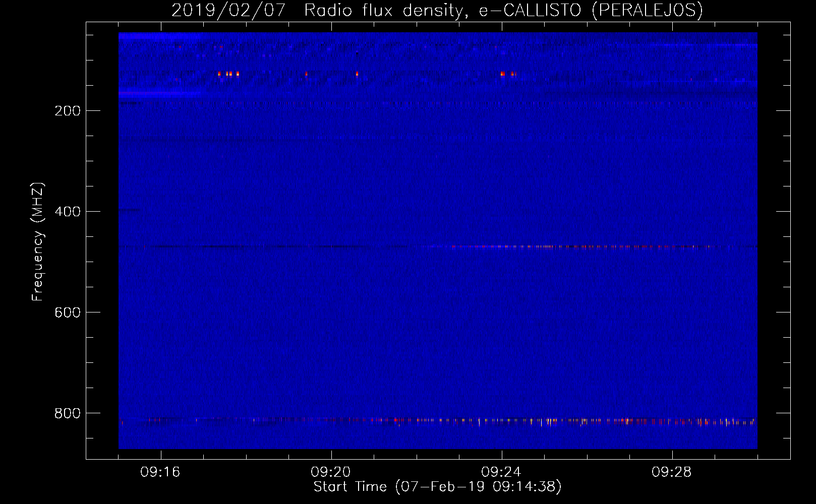Click the 'Frequency (MHZ)' y-axis label
816x504 pixels.
pos(38,242)
